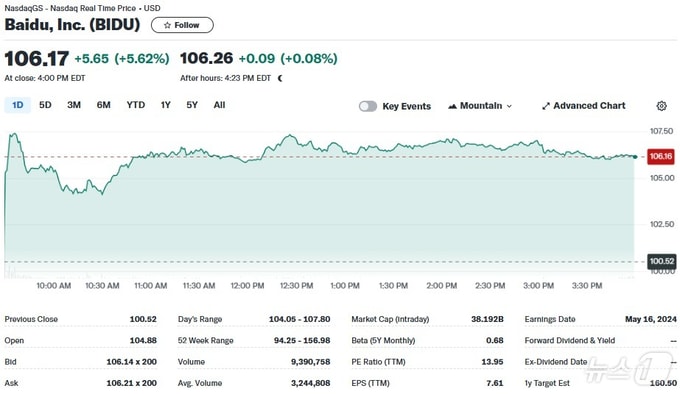Select the 1Y time range
The width and height of the screenshot is (680, 394).
165,105
